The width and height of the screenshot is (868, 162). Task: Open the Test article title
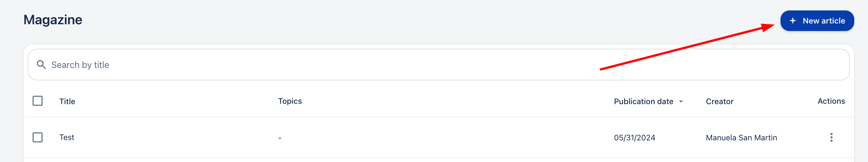click(67, 137)
